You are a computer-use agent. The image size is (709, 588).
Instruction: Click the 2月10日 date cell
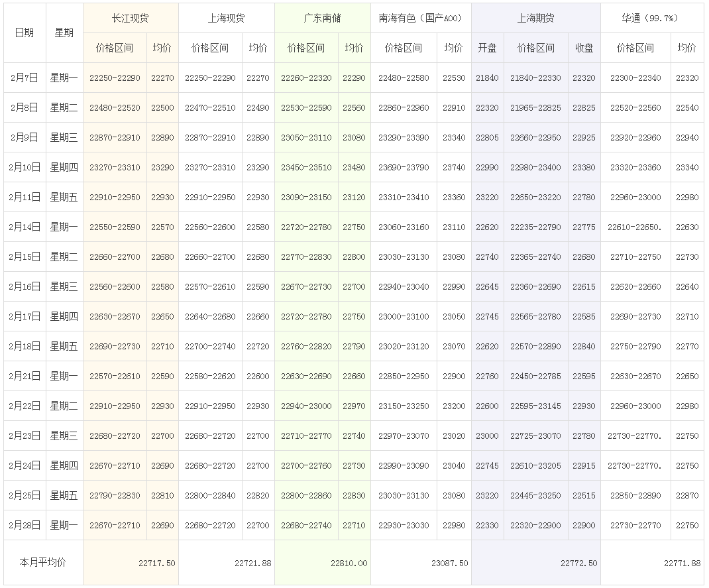(x=25, y=168)
